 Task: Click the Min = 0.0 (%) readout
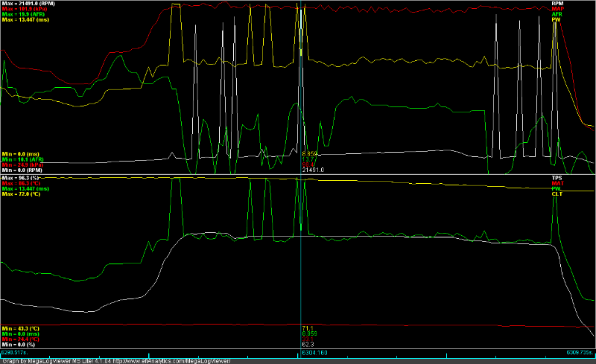20,345
